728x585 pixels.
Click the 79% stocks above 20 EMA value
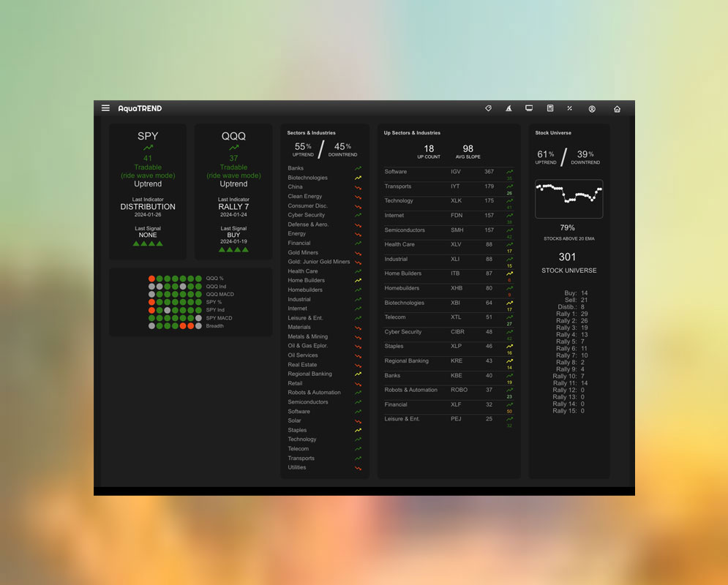tap(567, 227)
